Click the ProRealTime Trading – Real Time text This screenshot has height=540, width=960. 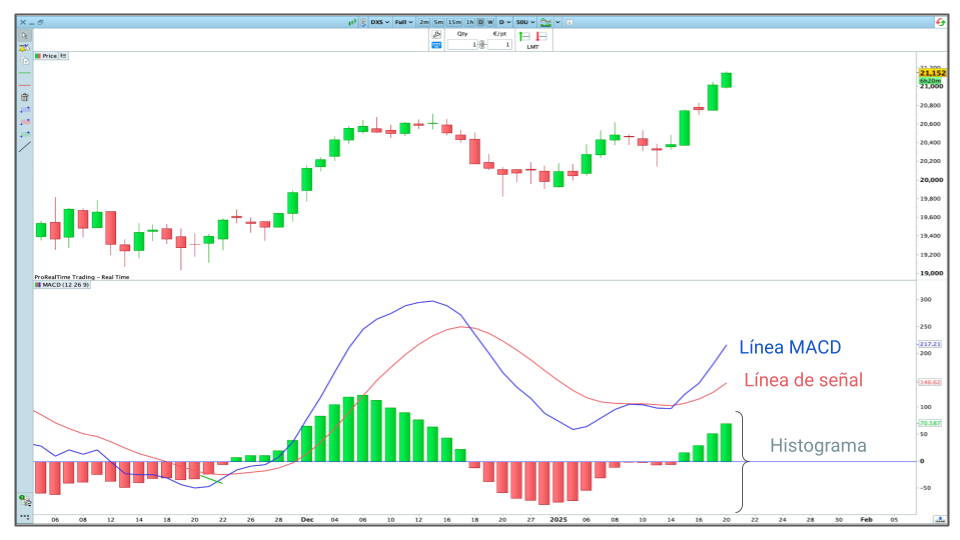pyautogui.click(x=81, y=277)
